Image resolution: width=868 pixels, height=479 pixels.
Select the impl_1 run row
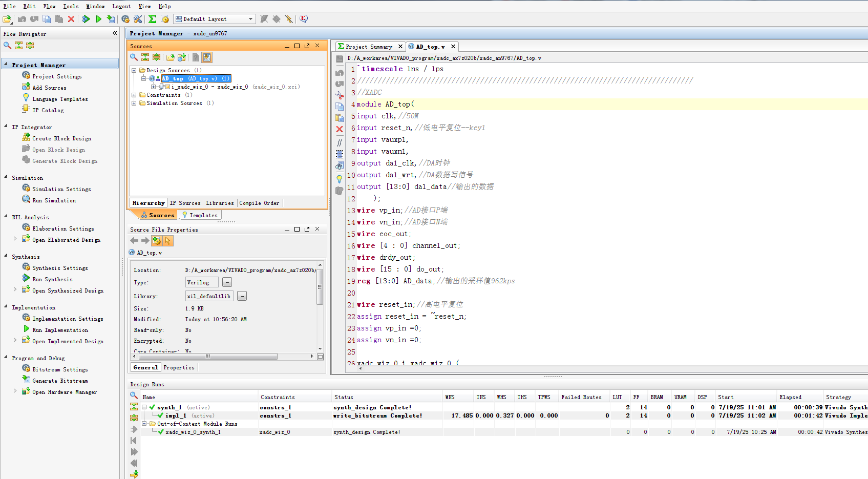(504, 415)
